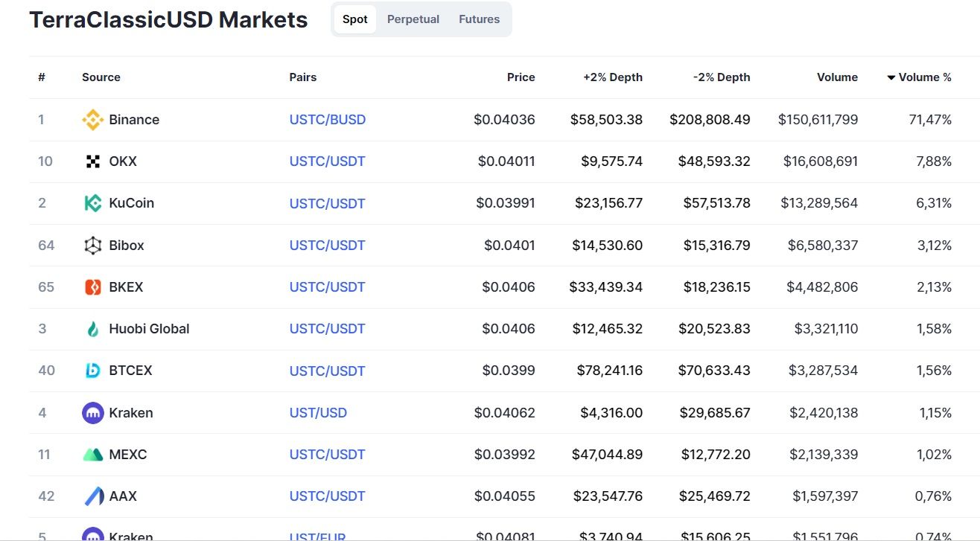Open Kraken's UST/USD pair link
This screenshot has height=541, width=980.
point(318,413)
